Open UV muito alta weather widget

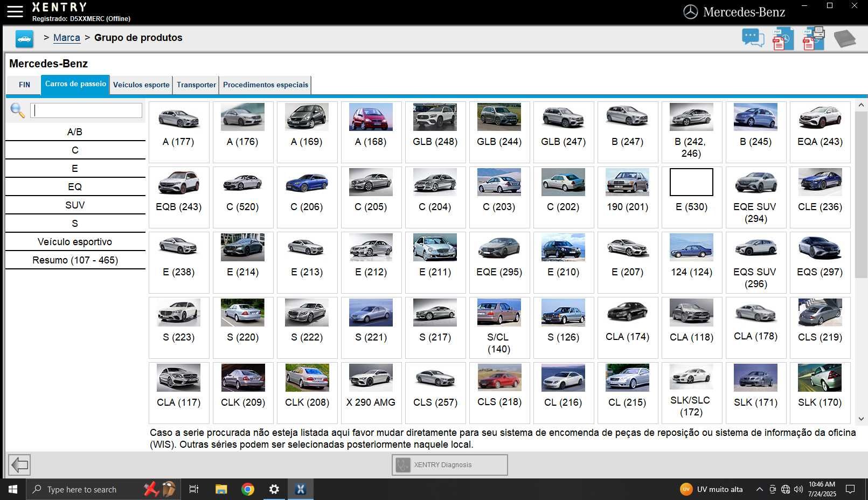711,489
